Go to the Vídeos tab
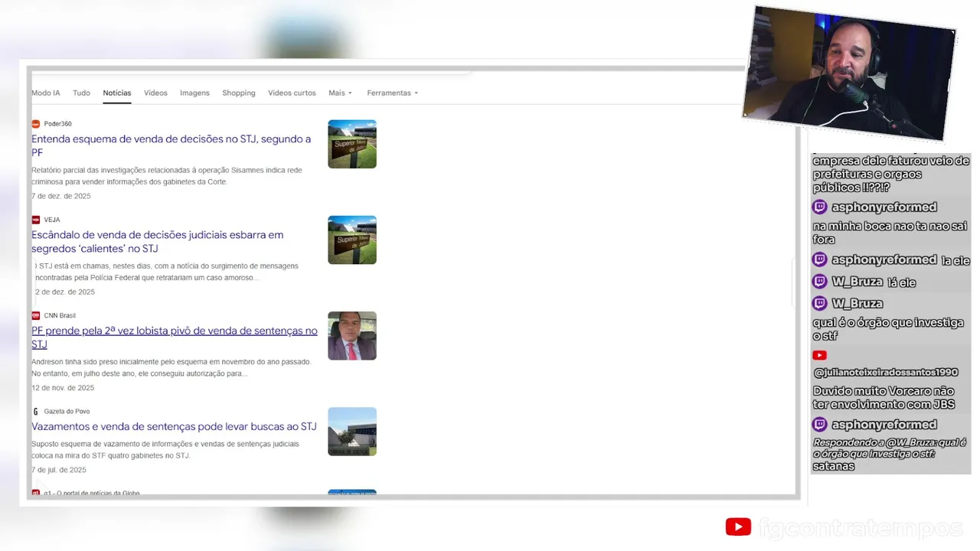 pos(155,93)
